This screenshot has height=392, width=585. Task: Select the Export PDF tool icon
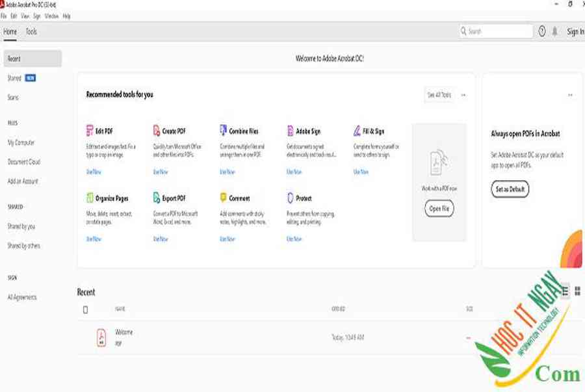pos(157,198)
